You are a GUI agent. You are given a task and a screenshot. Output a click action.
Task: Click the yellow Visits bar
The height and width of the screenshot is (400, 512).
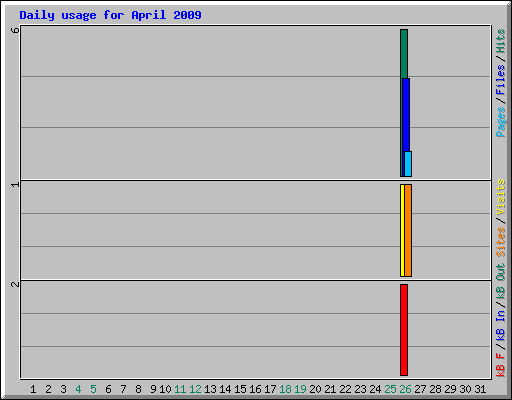coord(402,230)
